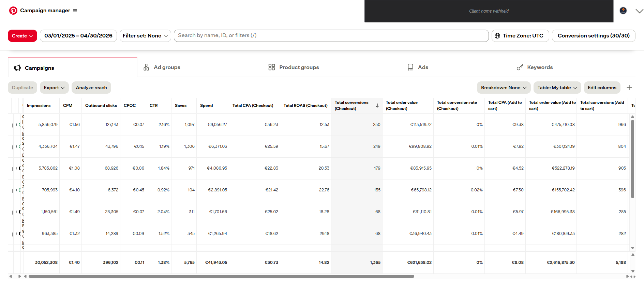Open the date range 03/01/2025 – 04/30/2026 picker
The height and width of the screenshot is (283, 644).
click(x=78, y=36)
